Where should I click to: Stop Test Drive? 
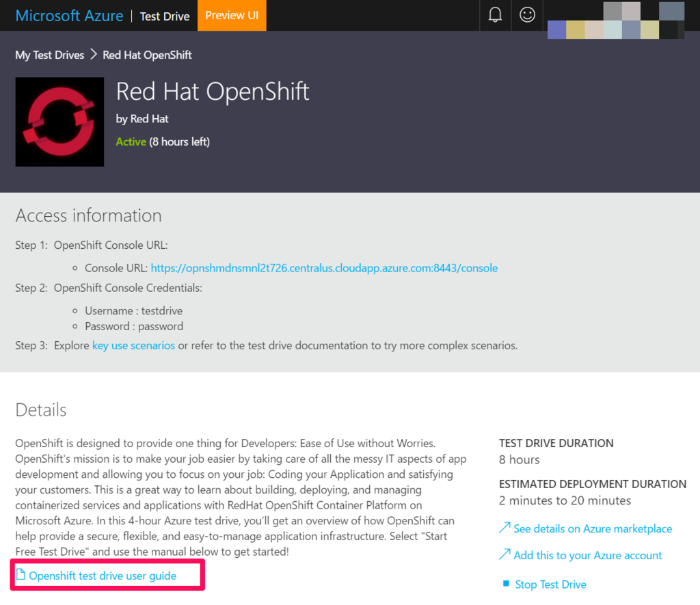[551, 584]
